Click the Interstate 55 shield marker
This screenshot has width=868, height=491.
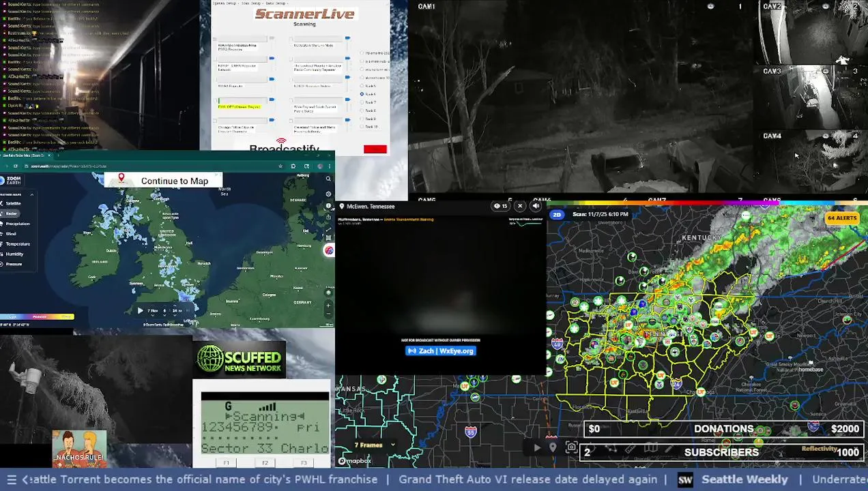click(x=471, y=432)
